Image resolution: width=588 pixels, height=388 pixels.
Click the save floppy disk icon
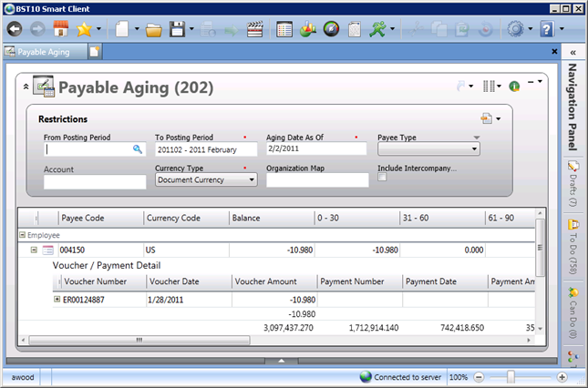[x=178, y=29]
